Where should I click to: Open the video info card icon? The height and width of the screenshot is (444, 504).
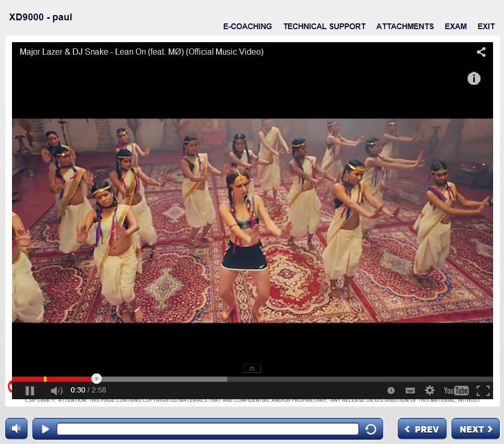[474, 79]
